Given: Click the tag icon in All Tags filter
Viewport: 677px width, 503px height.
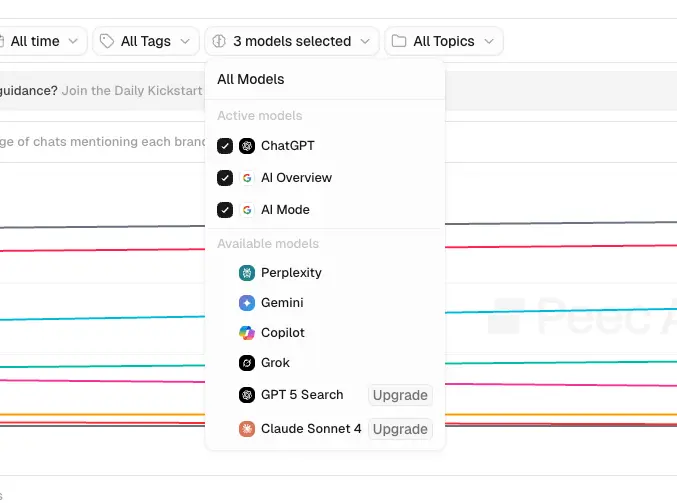Looking at the screenshot, I should pyautogui.click(x=107, y=41).
